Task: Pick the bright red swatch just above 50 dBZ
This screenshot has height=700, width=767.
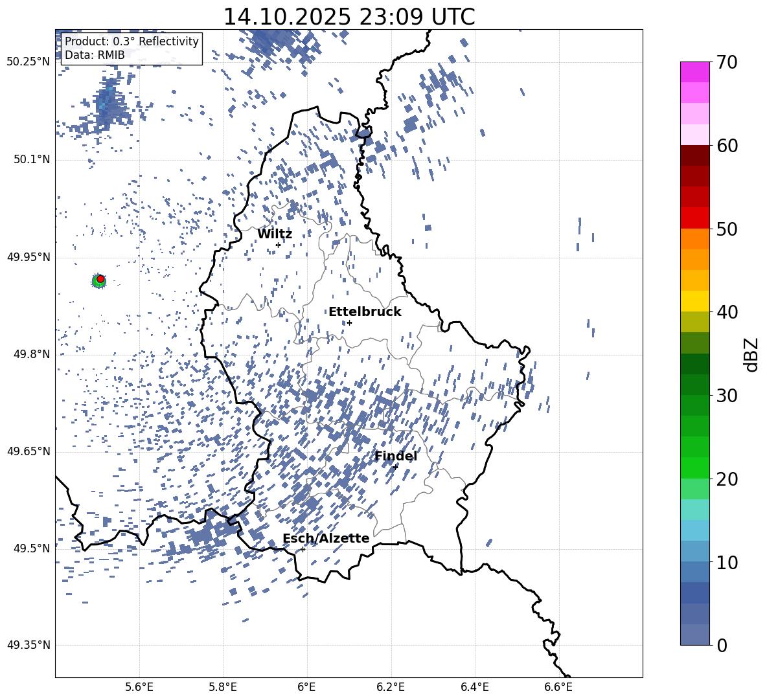Action: (694, 218)
